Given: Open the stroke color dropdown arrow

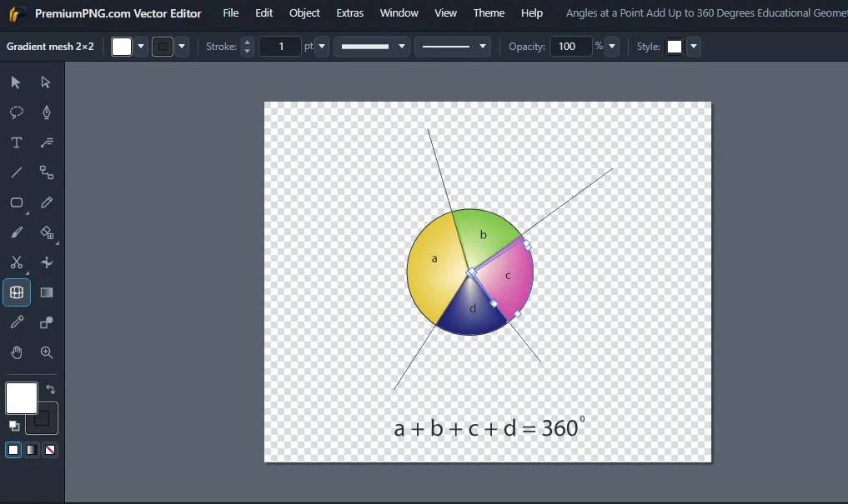Looking at the screenshot, I should (x=182, y=47).
